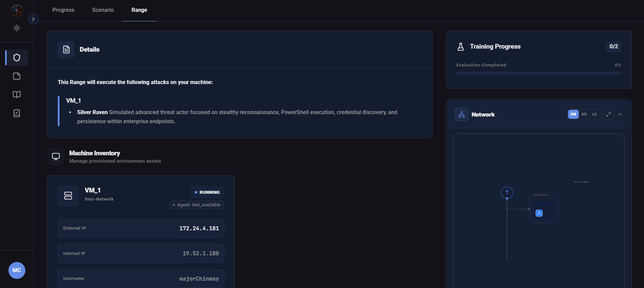Click the Agent: Not_available badge
Image resolution: width=644 pixels, height=288 pixels.
197,205
